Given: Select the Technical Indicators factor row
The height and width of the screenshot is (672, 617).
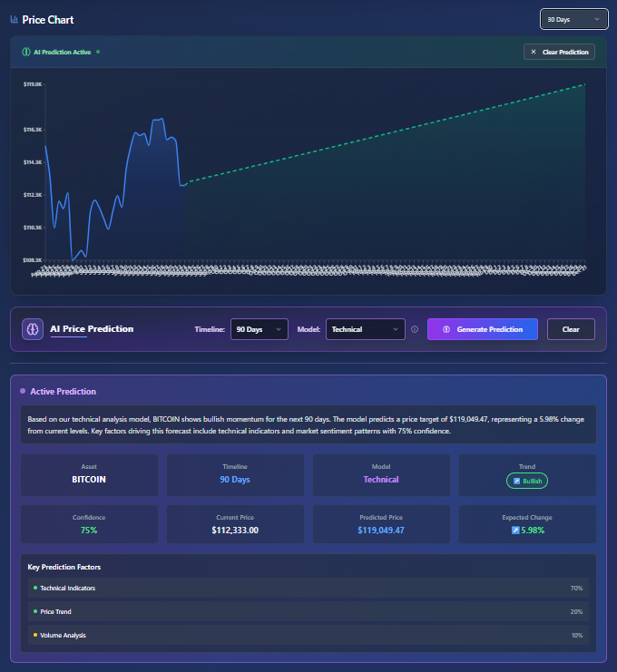Looking at the screenshot, I should pos(308,588).
